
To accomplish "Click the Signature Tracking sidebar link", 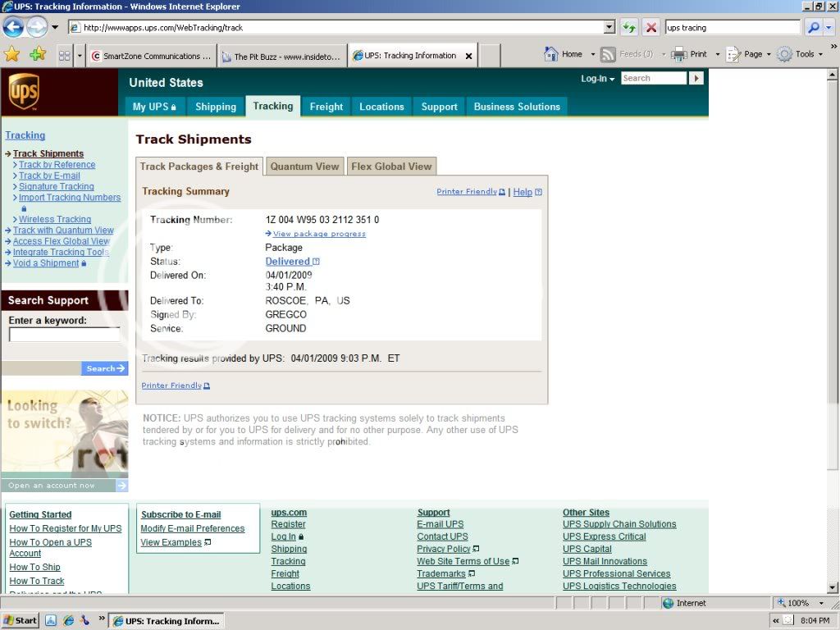I will click(57, 186).
